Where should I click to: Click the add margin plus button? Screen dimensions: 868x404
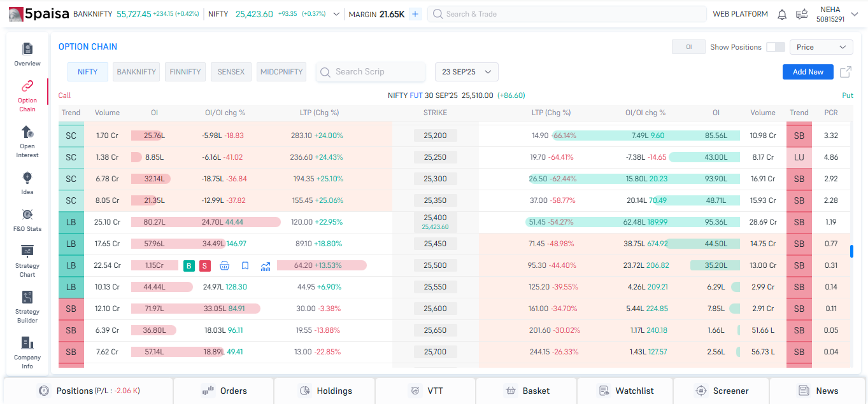click(x=415, y=14)
